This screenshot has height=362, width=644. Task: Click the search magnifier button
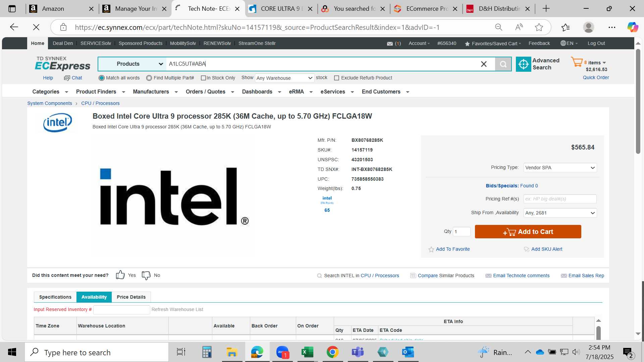click(x=503, y=64)
